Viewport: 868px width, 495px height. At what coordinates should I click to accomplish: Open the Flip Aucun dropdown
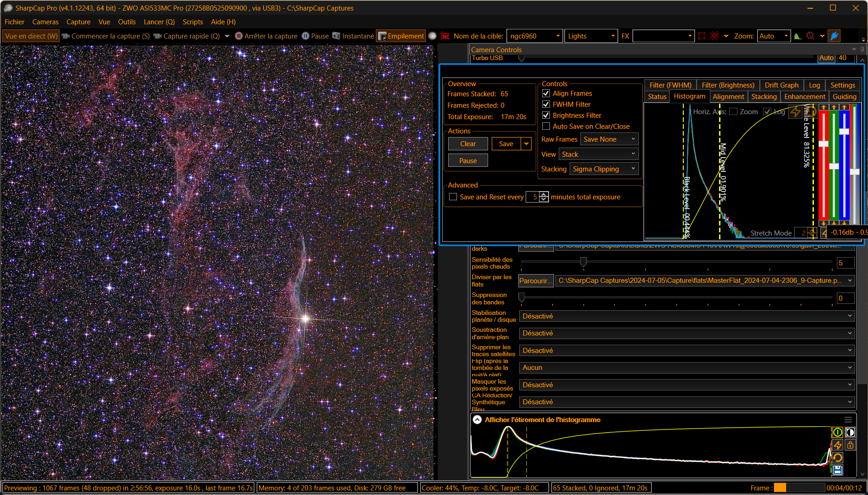tap(687, 368)
